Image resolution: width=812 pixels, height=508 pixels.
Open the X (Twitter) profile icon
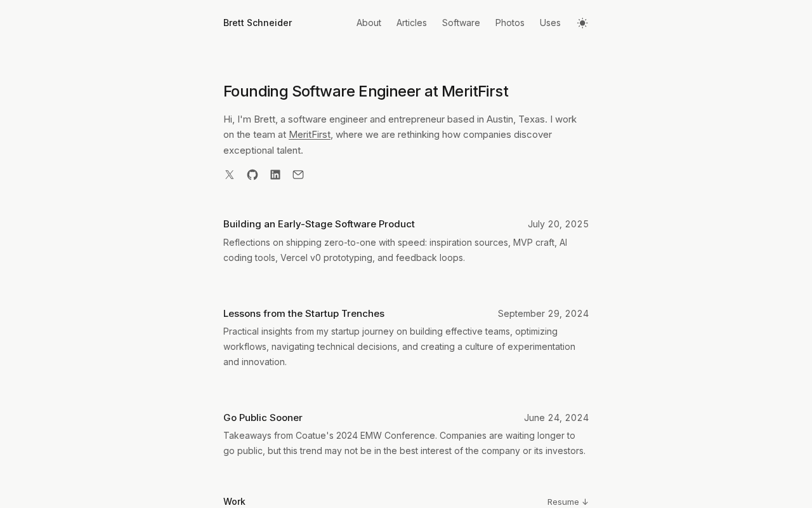coord(230,175)
